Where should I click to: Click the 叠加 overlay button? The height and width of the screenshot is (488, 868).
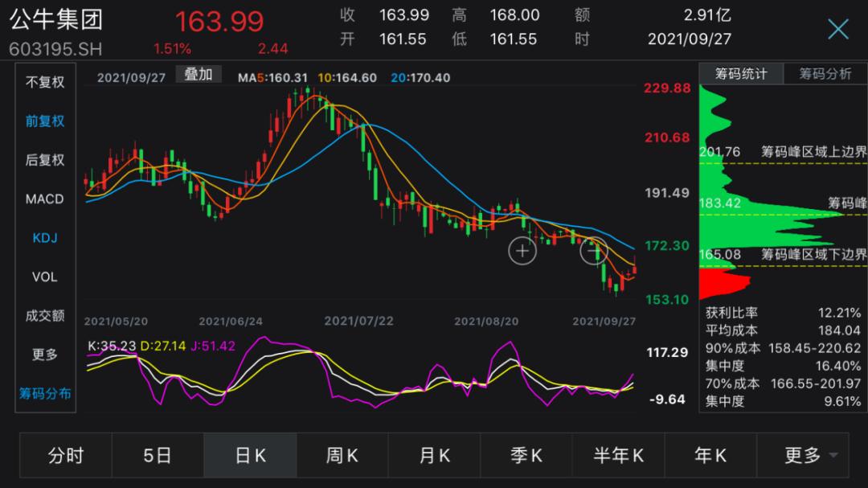point(199,74)
